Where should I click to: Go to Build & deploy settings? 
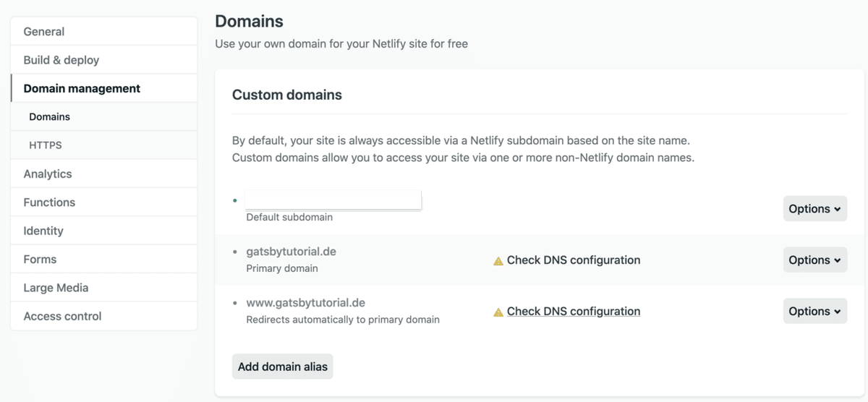tap(61, 60)
